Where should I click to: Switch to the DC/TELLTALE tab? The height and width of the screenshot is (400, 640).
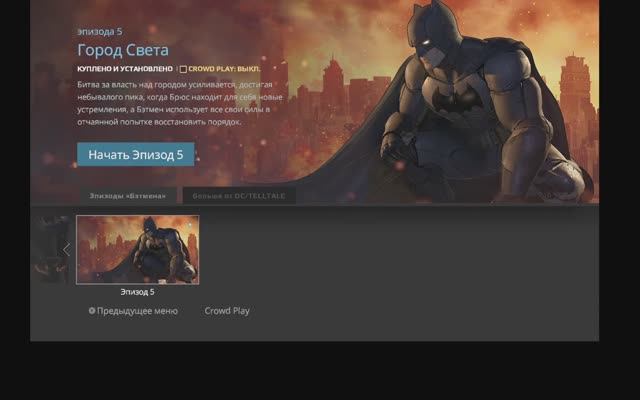click(x=239, y=196)
